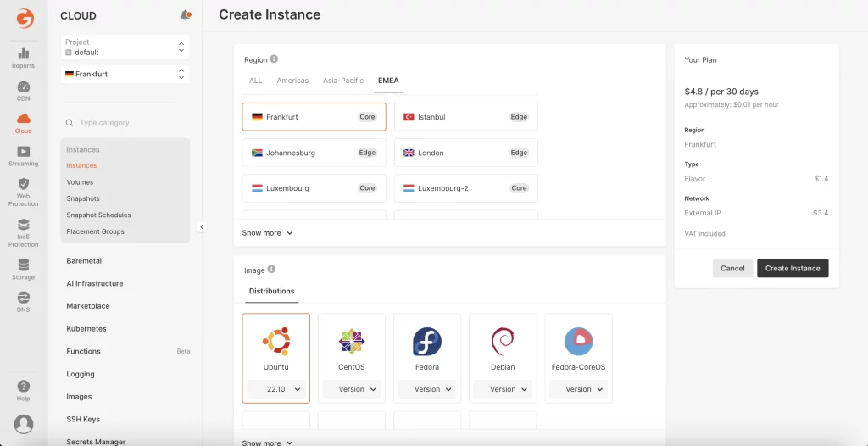Open Web Protection shield icon
Screen dimensions: 868x446
[x=23, y=184]
